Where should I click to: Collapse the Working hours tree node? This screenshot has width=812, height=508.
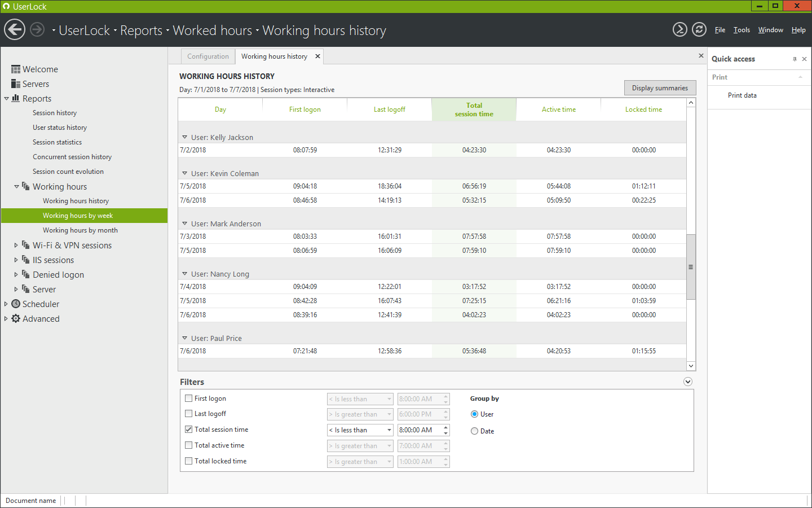point(16,186)
